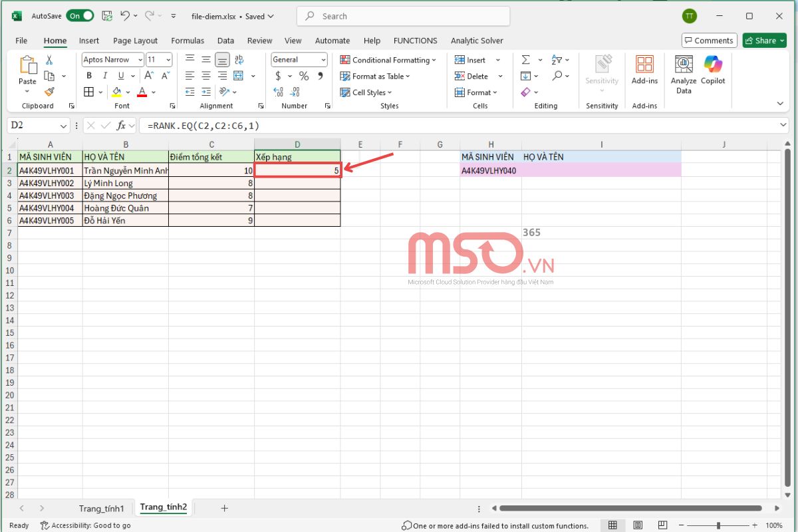Switch to the Data tab

tap(225, 41)
